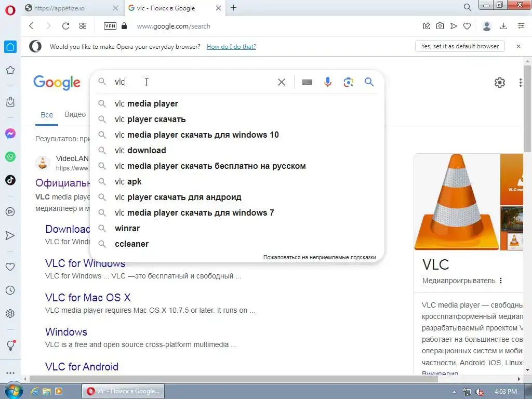Reload the current page
Image resolution: width=532 pixels, height=399 pixels.
65,26
